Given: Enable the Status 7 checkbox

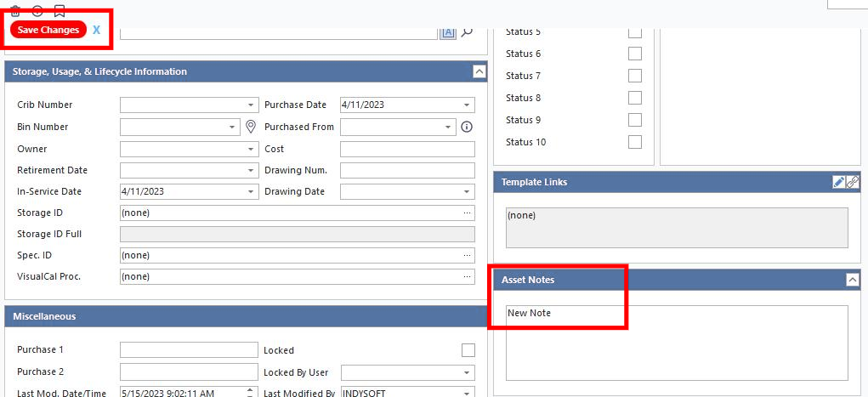Looking at the screenshot, I should tap(635, 76).
